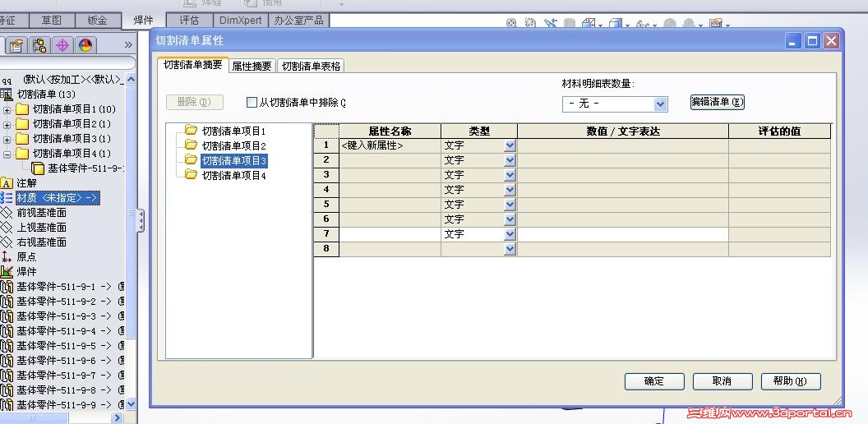Open the DisplayManager color ball tab icon

(85, 45)
